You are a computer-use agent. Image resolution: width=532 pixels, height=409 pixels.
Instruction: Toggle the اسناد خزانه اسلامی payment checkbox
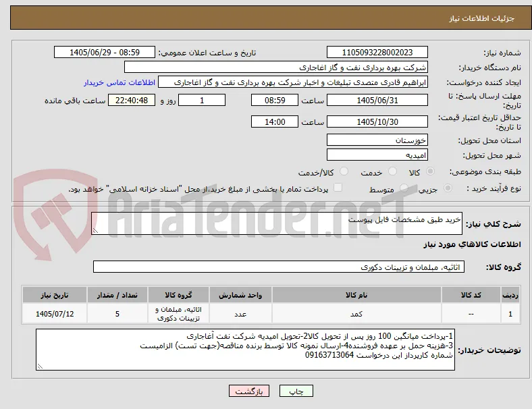point(338,188)
